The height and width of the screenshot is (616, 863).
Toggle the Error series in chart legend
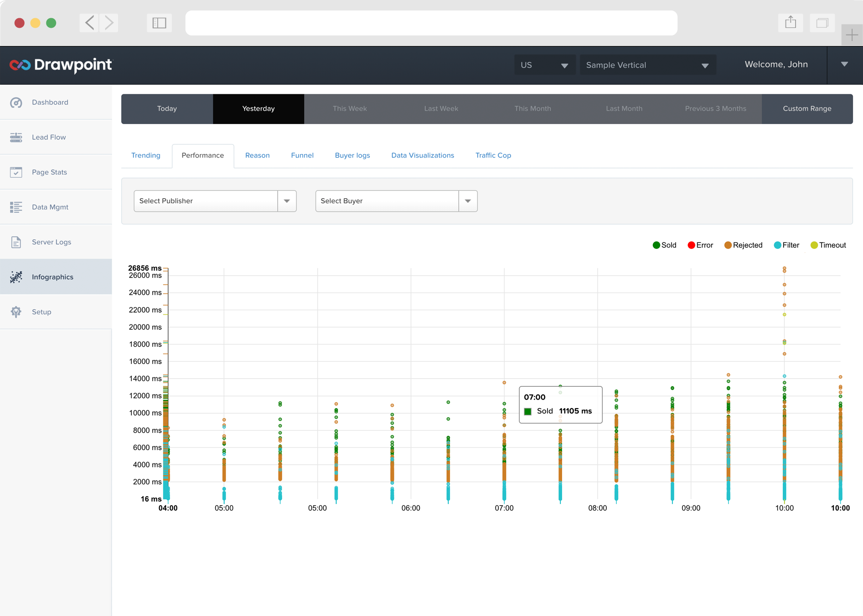(x=700, y=245)
